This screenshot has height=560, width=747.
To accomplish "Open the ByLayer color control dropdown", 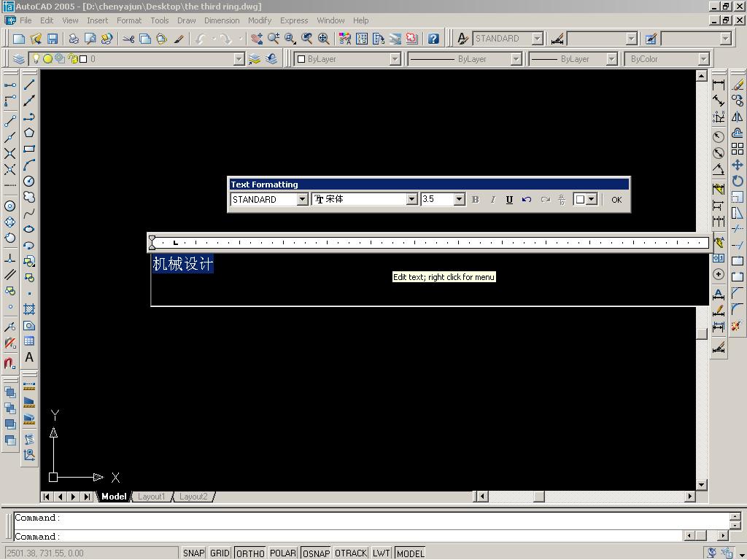I will (395, 59).
